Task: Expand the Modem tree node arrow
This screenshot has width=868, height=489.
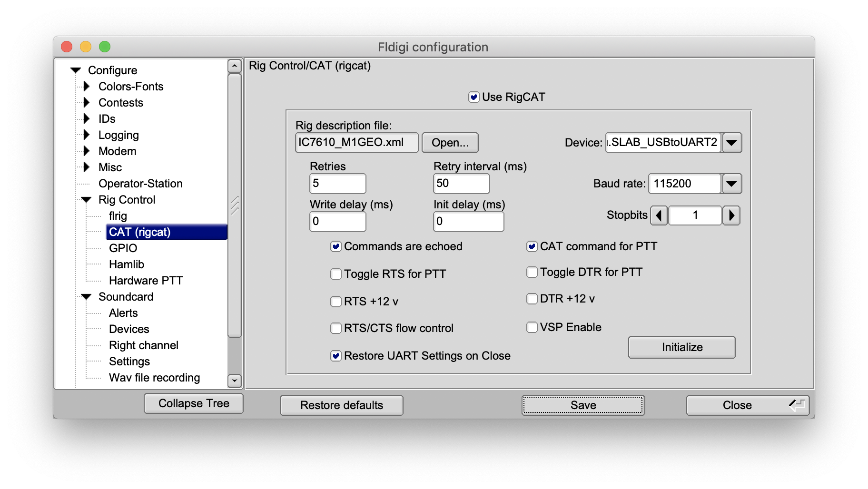Action: coord(86,151)
